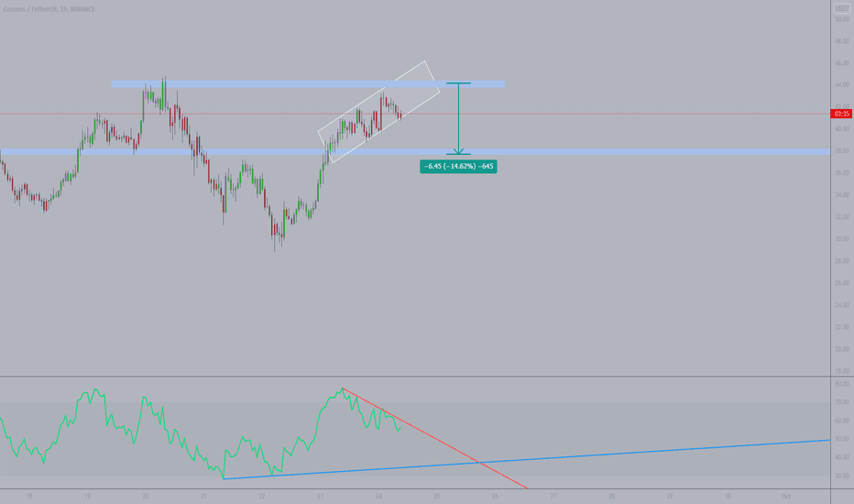Click the 44.00 price axis label
Viewport: 854px width, 504px height.
(842, 85)
